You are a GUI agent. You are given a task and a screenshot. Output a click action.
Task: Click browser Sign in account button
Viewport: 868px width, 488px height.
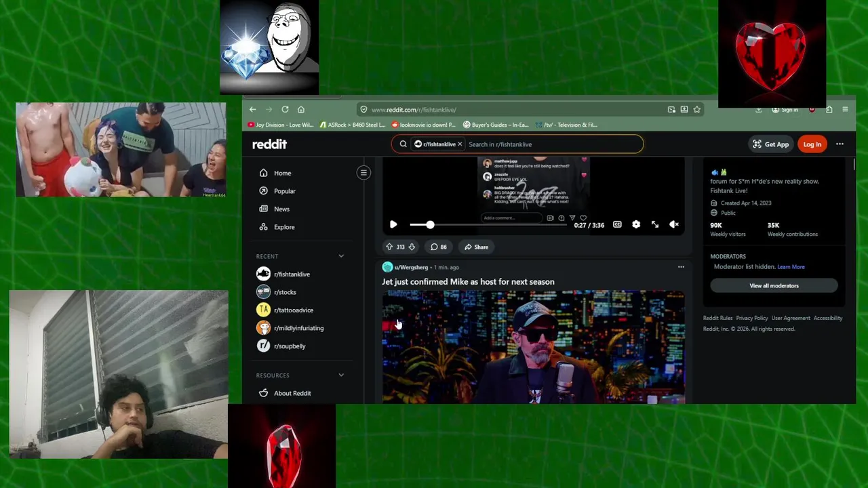pyautogui.click(x=785, y=109)
